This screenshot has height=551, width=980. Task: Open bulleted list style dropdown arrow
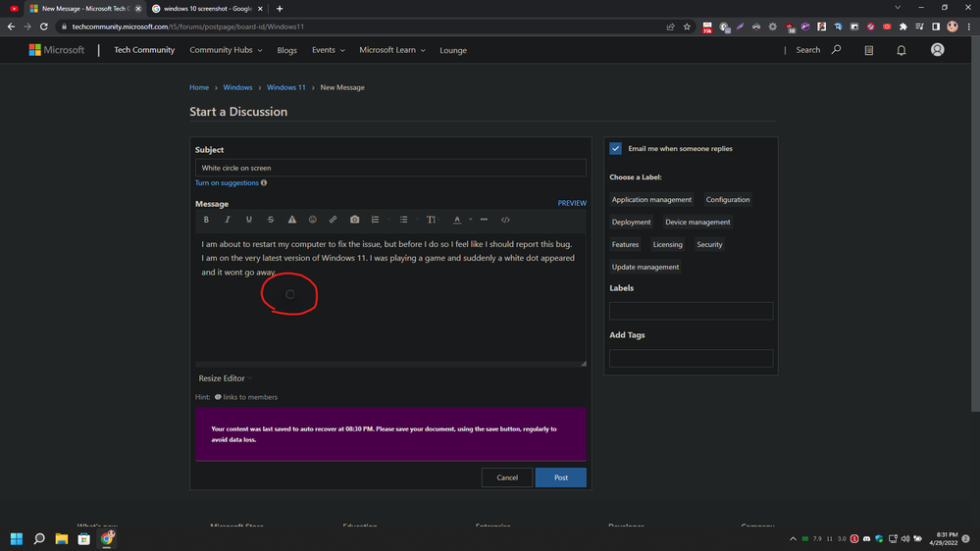(x=418, y=220)
